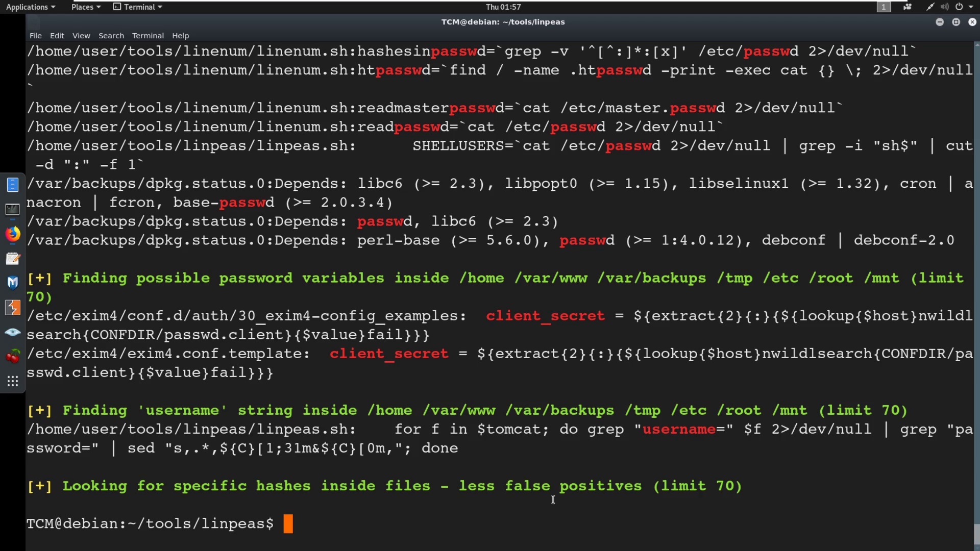Click 'debconf-2.0' text in dpkg status line
The height and width of the screenshot is (551, 980).
pos(904,240)
